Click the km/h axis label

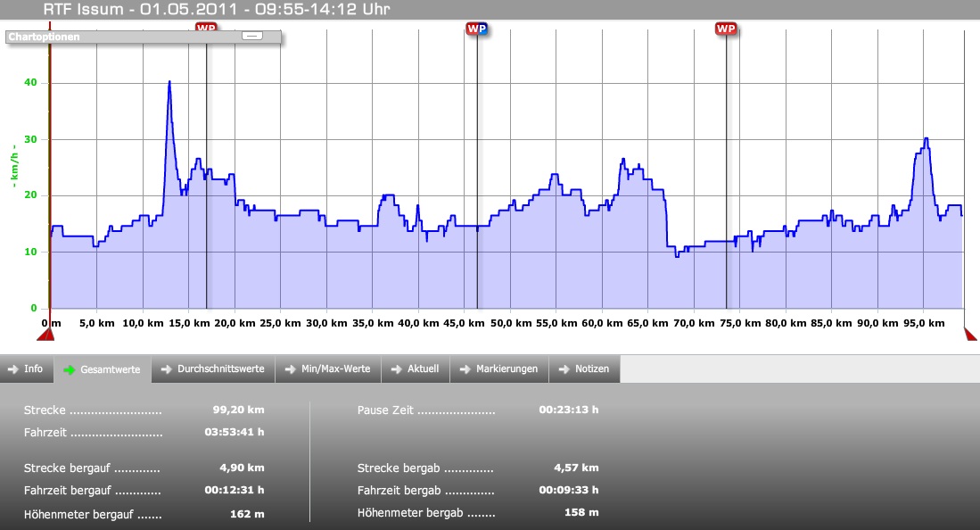(x=14, y=165)
